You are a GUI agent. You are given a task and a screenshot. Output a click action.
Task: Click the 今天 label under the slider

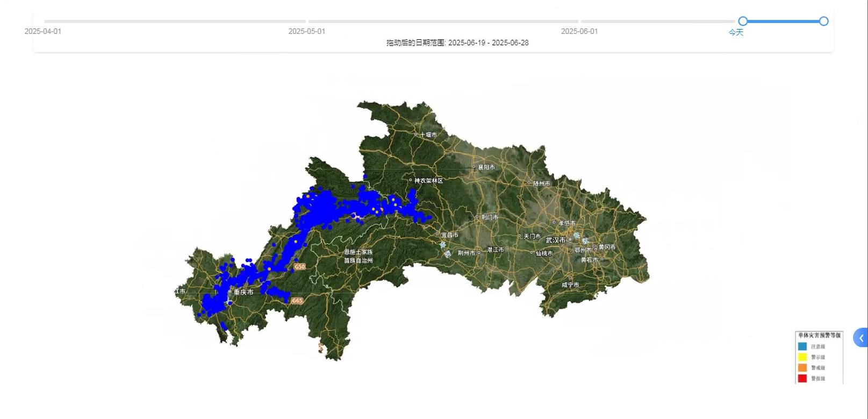click(x=736, y=32)
